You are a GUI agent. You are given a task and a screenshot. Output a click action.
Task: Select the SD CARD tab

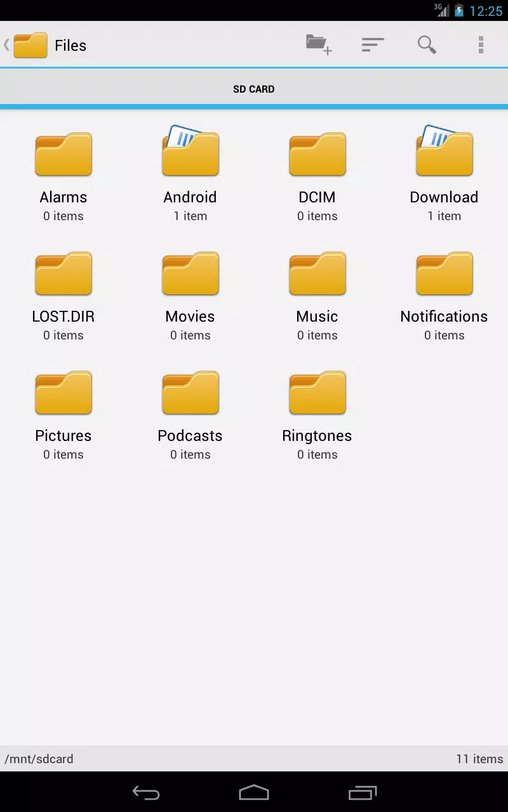coord(254,89)
